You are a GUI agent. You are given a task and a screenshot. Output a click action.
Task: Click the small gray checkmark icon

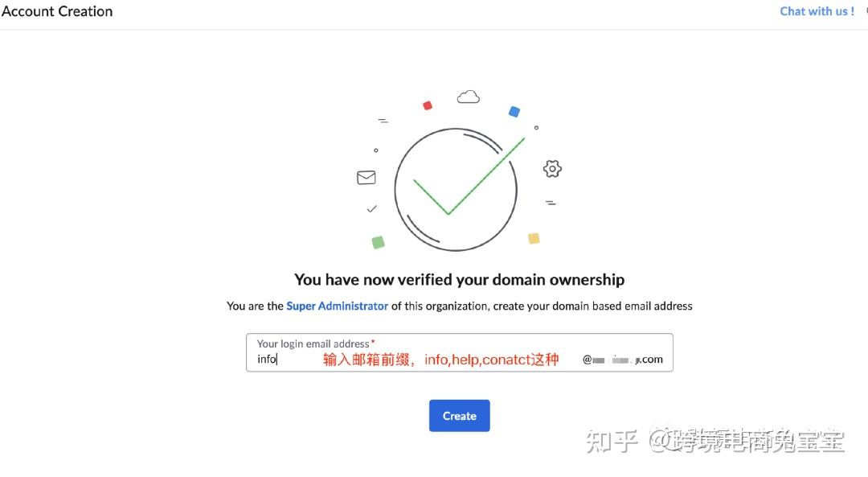(x=371, y=209)
